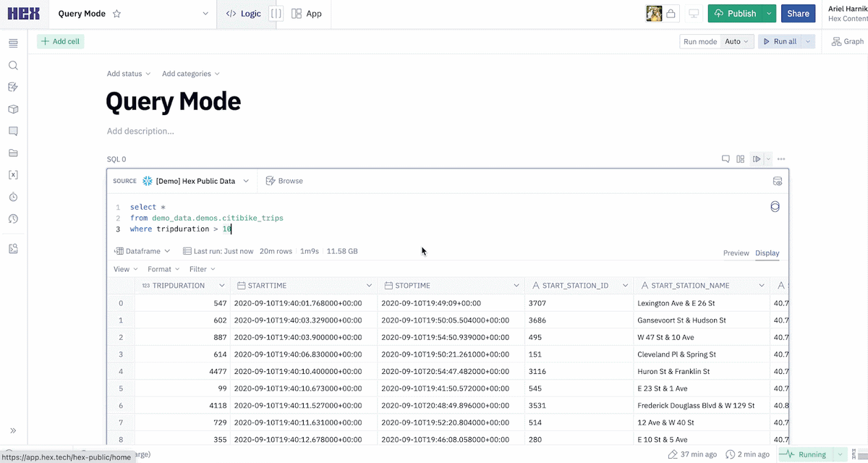The height and width of the screenshot is (463, 868).
Task: Add a comment on the SQL cell
Action: point(726,159)
